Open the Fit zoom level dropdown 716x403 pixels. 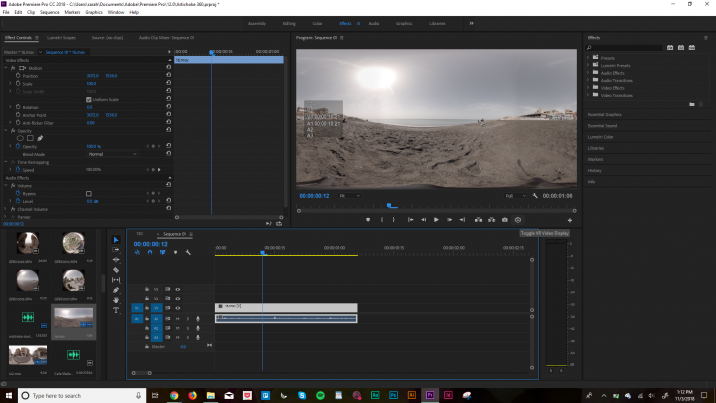point(349,196)
